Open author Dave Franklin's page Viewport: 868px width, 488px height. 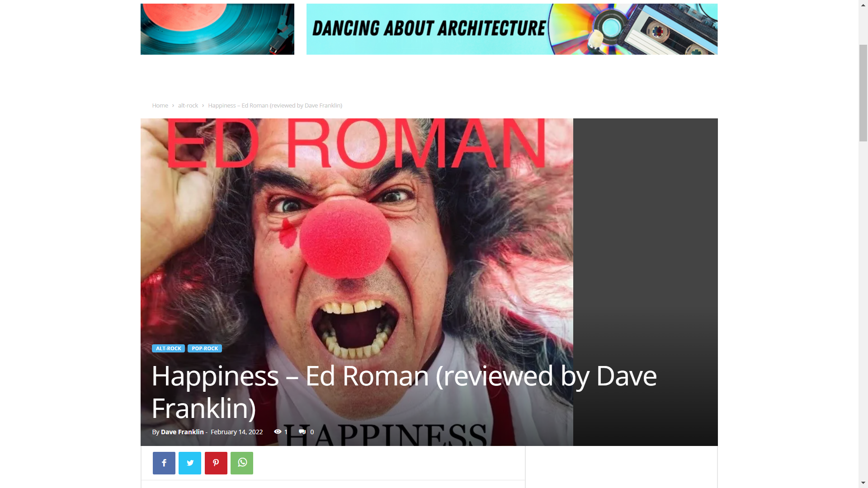[x=182, y=432]
